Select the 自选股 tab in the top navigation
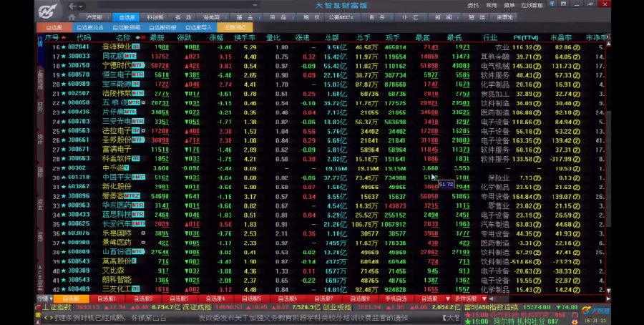The width and height of the screenshot is (644, 325). point(127,17)
